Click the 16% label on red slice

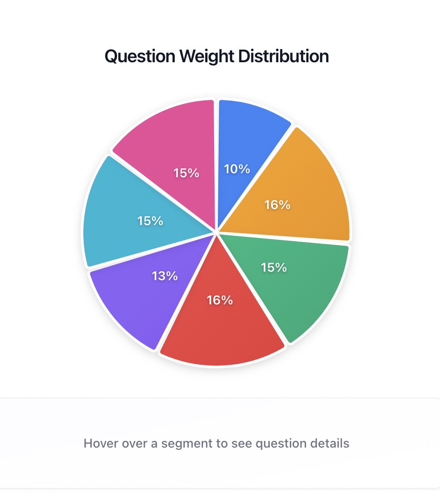coord(220,300)
